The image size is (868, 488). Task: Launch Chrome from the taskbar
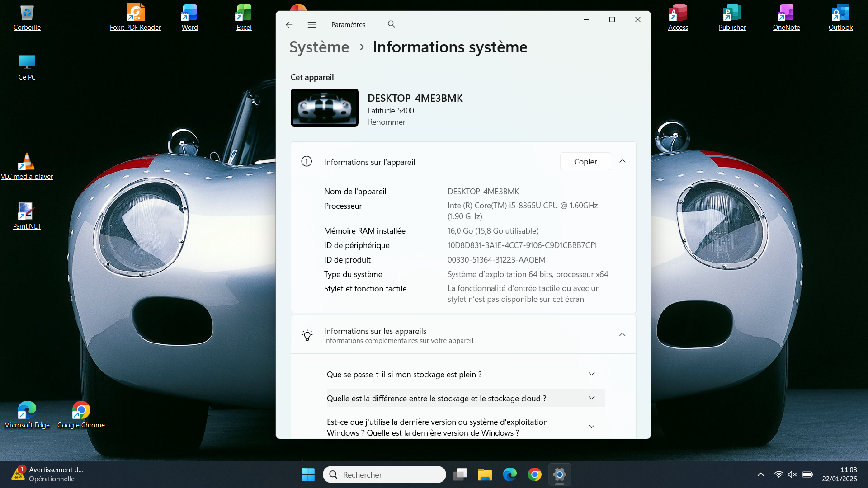tap(535, 474)
